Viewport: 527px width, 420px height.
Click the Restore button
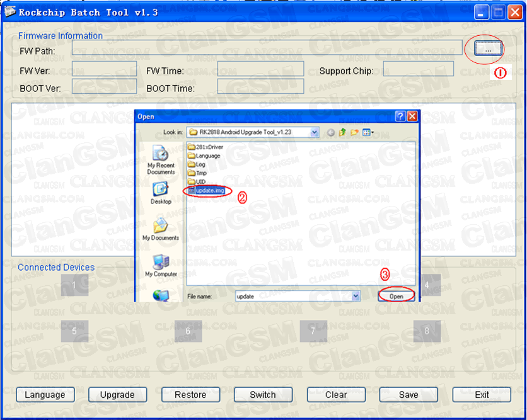coord(190,394)
